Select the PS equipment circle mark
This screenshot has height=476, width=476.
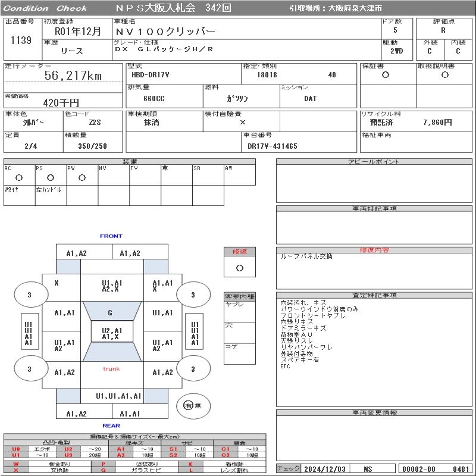pos(51,178)
